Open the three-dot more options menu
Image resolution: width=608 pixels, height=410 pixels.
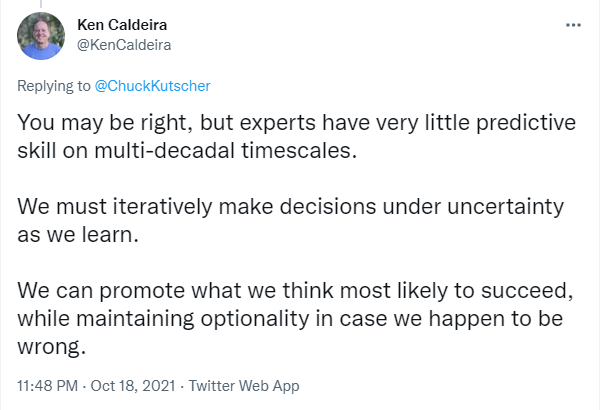pos(573,25)
